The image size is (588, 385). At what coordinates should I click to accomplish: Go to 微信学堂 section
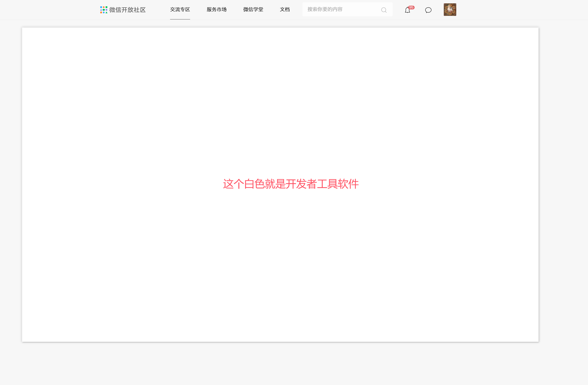click(x=253, y=9)
